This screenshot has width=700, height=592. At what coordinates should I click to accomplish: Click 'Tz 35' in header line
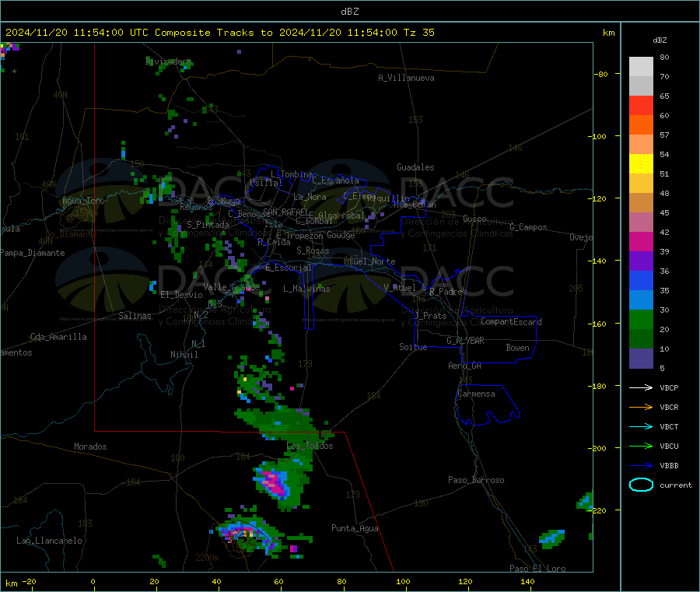(418, 33)
